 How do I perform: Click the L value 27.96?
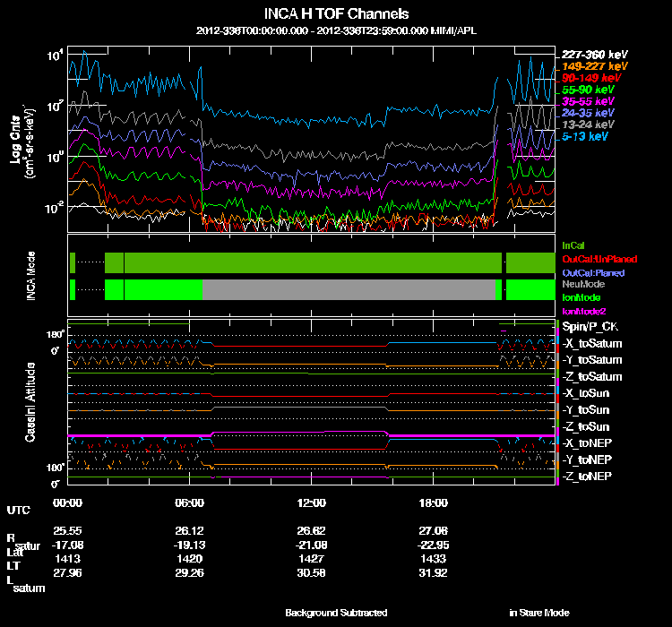click(68, 573)
